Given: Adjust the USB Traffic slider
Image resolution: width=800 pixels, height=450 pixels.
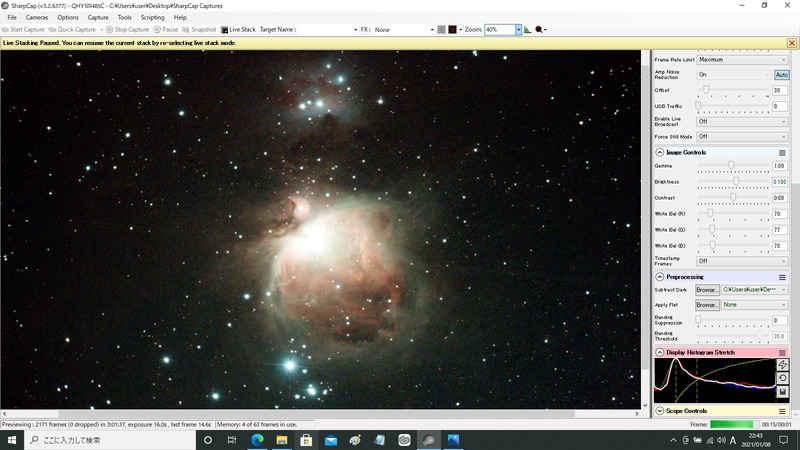Looking at the screenshot, I should tap(698, 106).
